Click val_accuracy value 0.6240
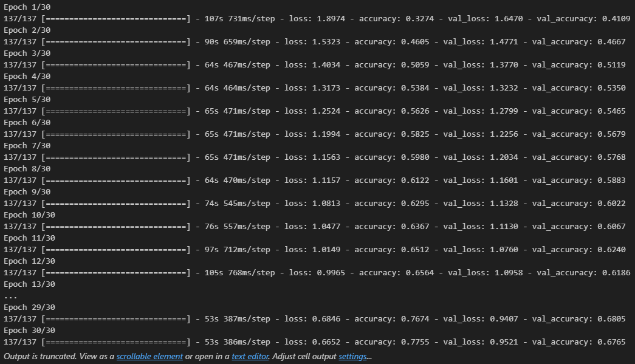This screenshot has width=635, height=364. tap(611, 249)
